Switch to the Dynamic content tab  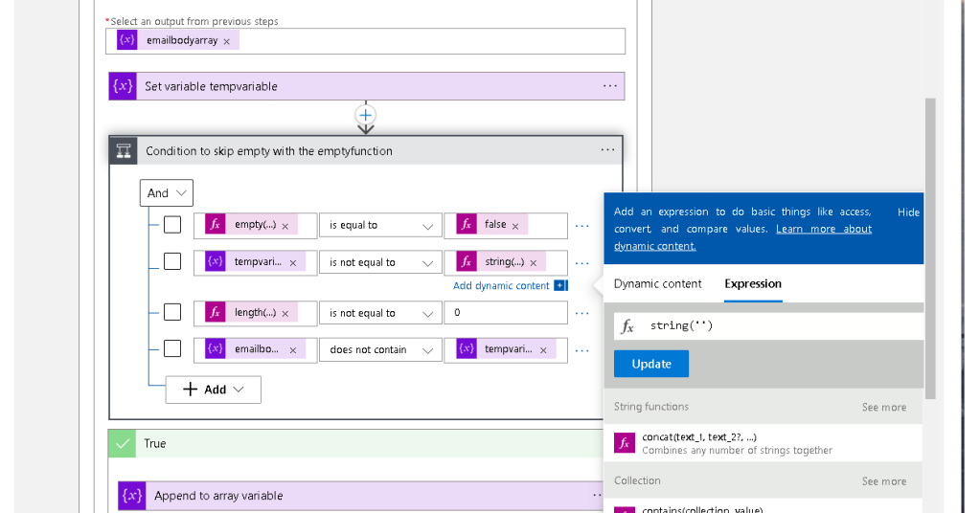(657, 284)
